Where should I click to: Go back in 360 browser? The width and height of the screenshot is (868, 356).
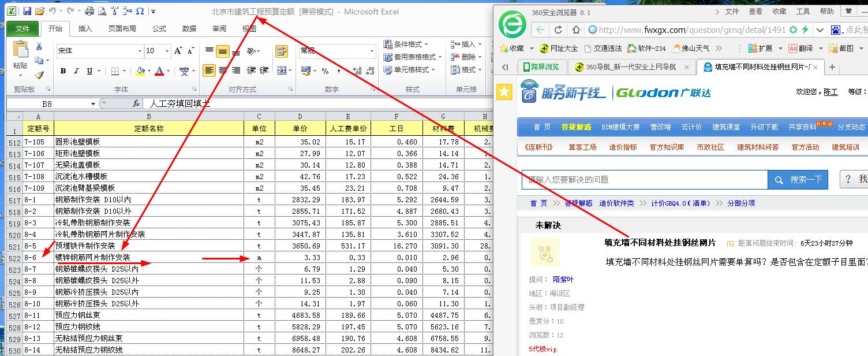540,29
